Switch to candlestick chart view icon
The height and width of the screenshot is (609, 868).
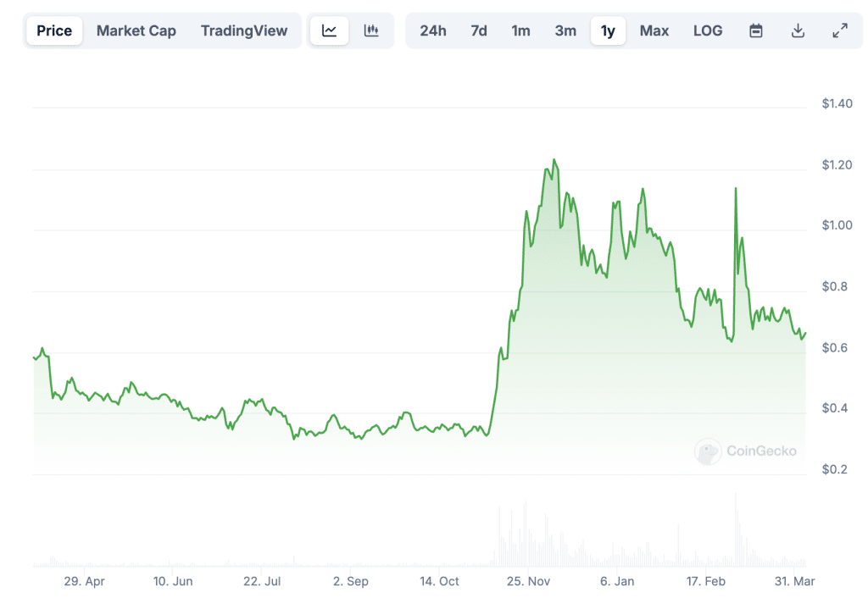(x=371, y=30)
